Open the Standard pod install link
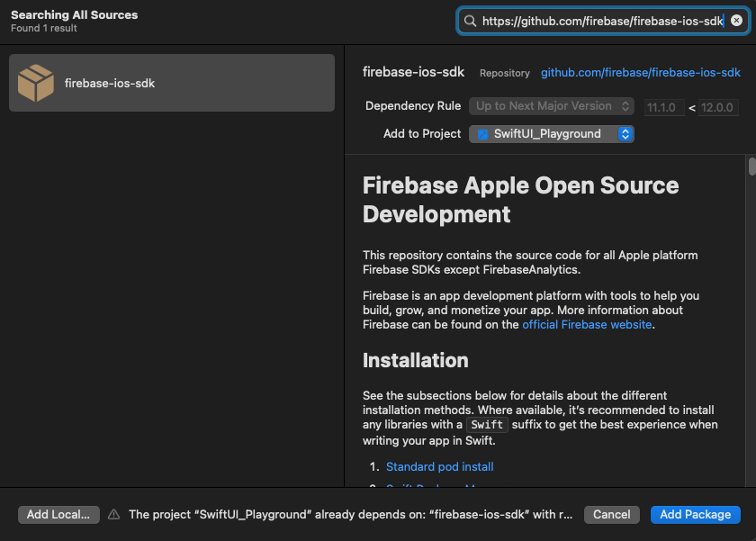The width and height of the screenshot is (756, 541). tap(440, 467)
